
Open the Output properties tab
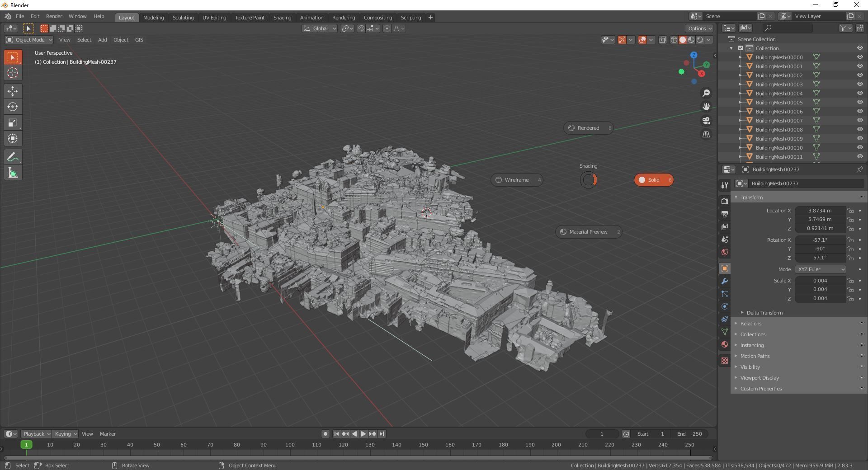(x=725, y=214)
